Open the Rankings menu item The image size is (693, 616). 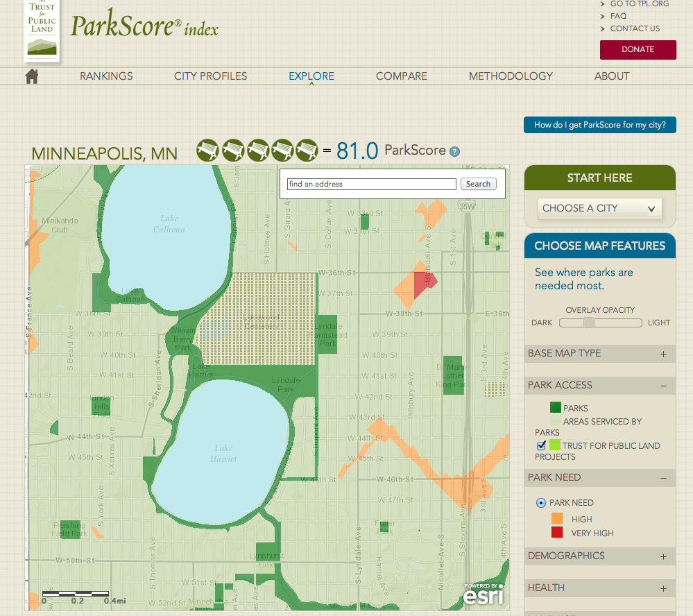tap(106, 76)
